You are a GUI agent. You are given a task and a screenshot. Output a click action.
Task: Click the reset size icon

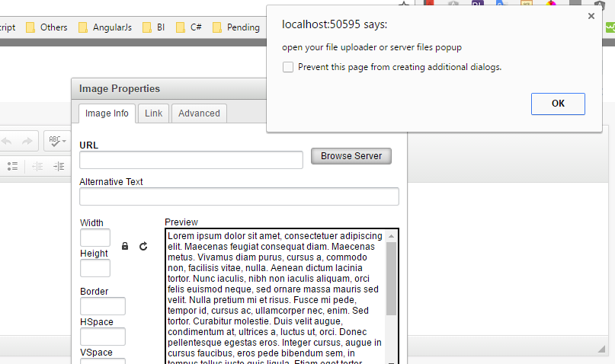coord(143,246)
